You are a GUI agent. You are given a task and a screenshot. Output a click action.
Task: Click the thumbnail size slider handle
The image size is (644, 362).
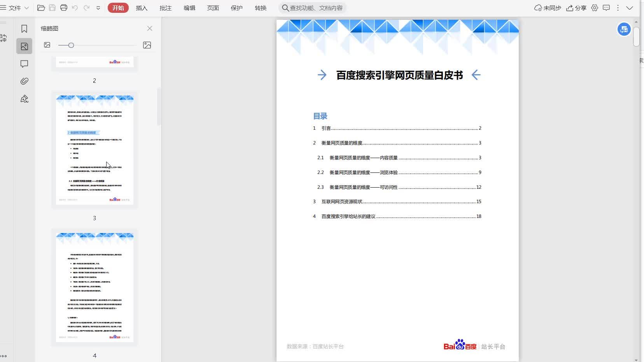pyautogui.click(x=71, y=45)
